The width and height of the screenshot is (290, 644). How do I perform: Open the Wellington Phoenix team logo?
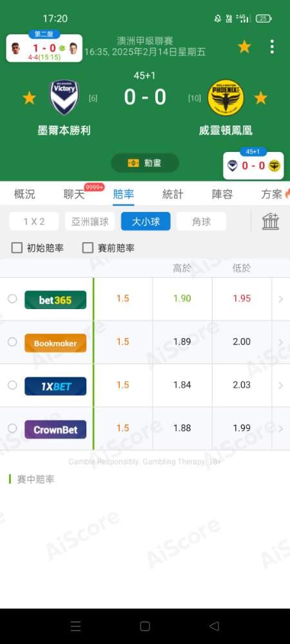[x=226, y=97]
